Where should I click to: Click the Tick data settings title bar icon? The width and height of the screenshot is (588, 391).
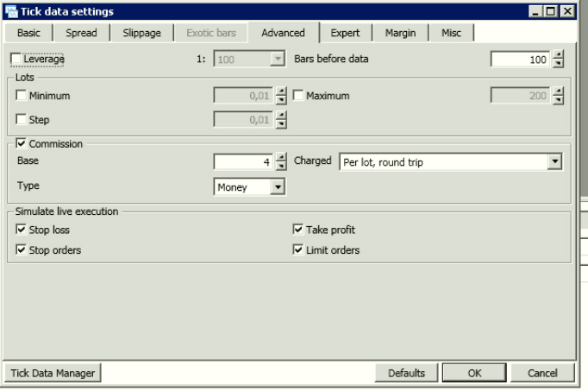(x=11, y=11)
